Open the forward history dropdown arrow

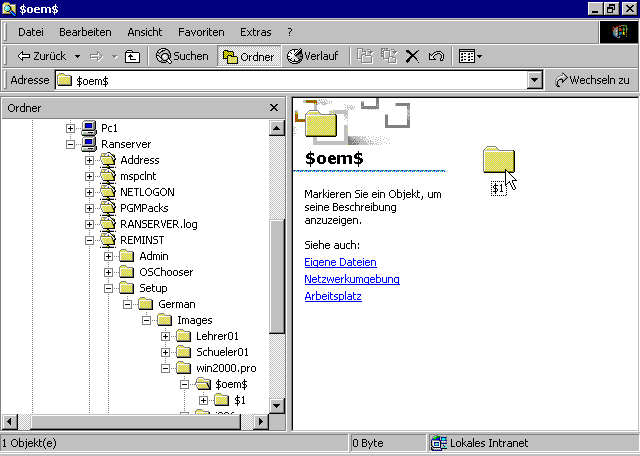pyautogui.click(x=115, y=56)
